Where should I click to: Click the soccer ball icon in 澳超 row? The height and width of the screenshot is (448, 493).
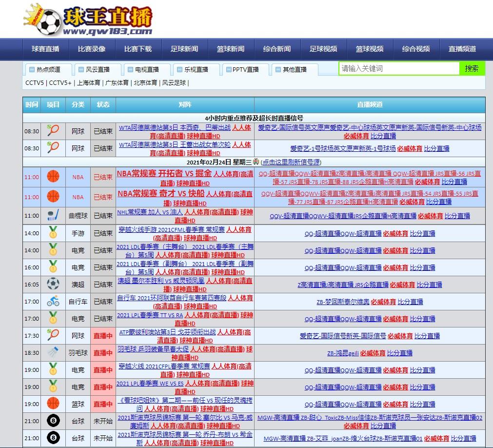coord(53,284)
